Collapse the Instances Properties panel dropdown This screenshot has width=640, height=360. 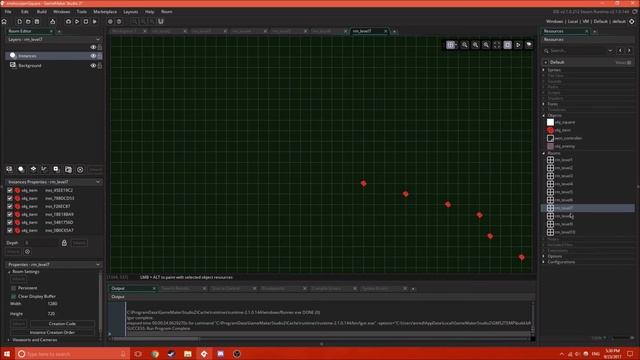pos(98,182)
